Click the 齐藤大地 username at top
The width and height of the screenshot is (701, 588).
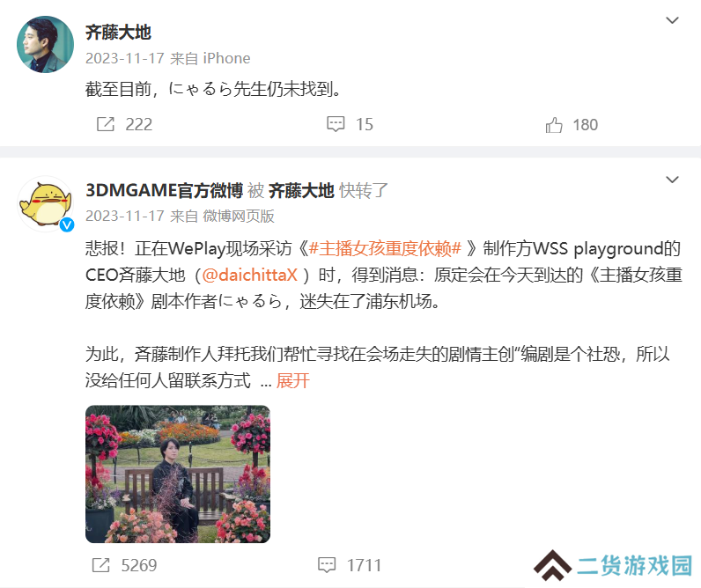pos(119,33)
